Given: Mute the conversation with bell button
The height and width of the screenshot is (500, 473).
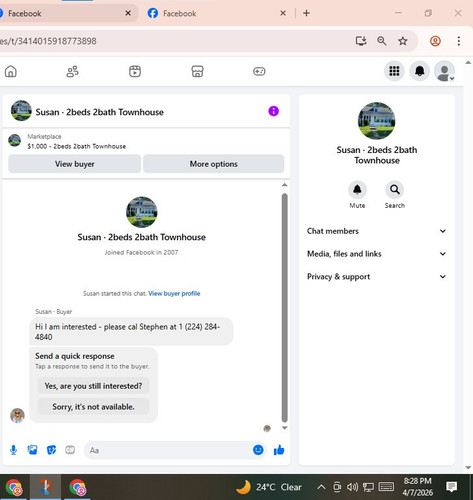Looking at the screenshot, I should pos(357,190).
